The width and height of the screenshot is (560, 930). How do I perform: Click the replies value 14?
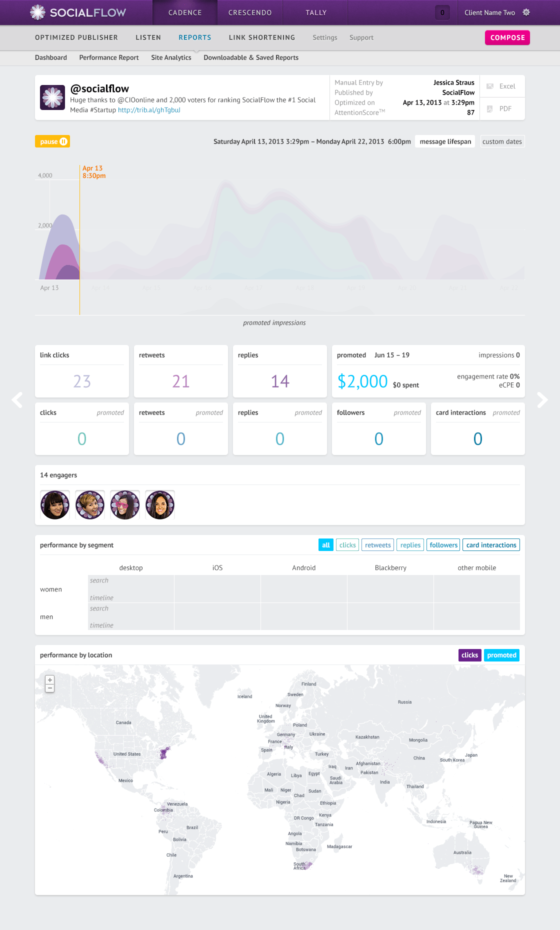[280, 381]
